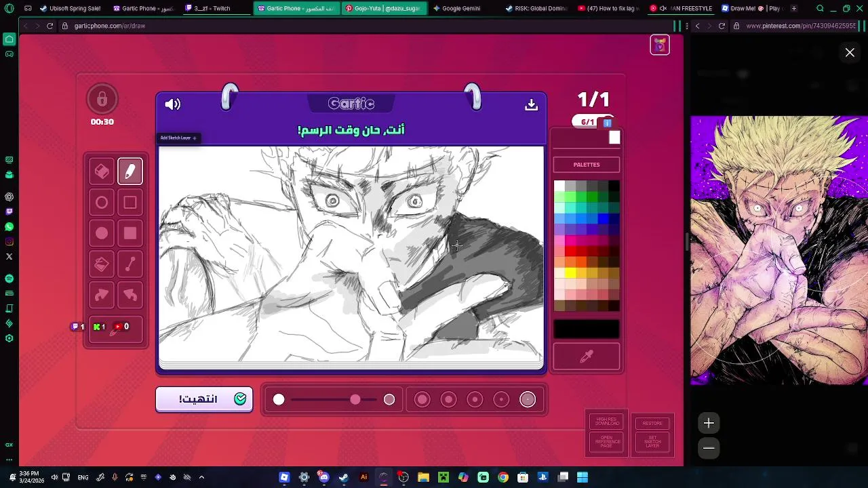Switch to Ubisoft Spring Sale tab
Viewport: 868px width, 488px height.
click(x=71, y=8)
